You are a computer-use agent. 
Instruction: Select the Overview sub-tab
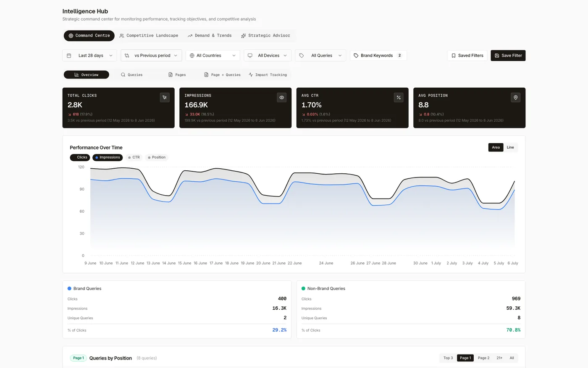pyautogui.click(x=87, y=75)
